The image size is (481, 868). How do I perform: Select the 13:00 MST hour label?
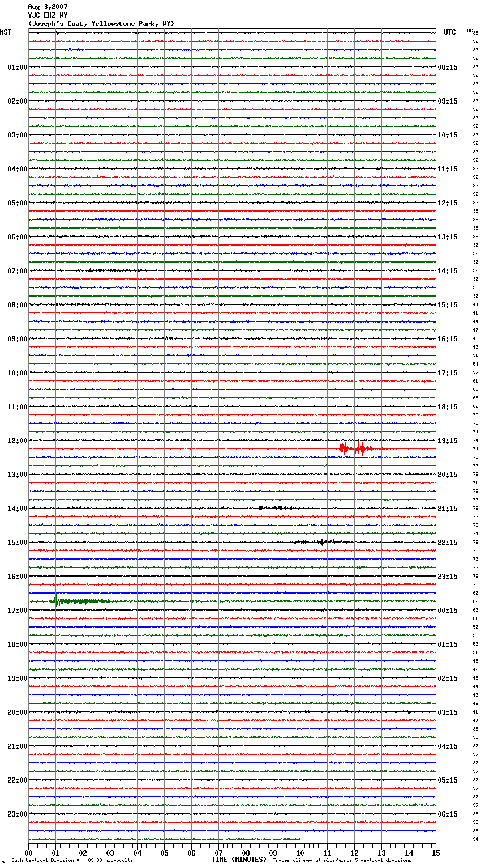18,475
